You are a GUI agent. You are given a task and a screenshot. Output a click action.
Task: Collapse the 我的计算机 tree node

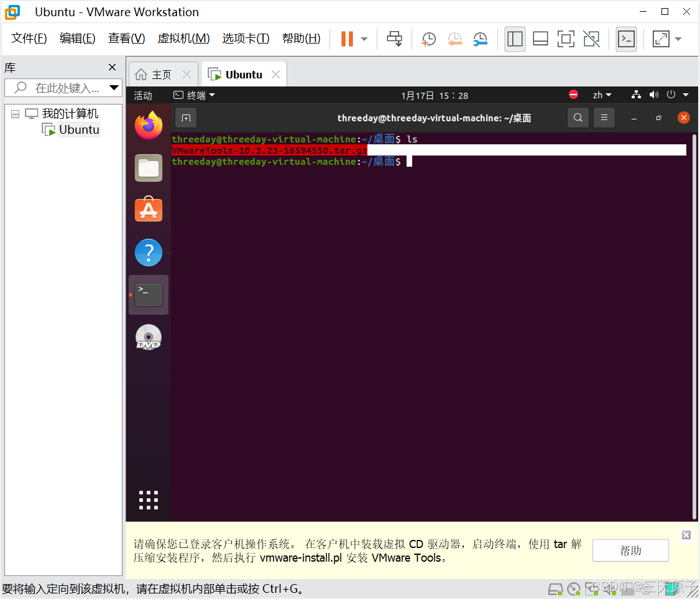15,113
